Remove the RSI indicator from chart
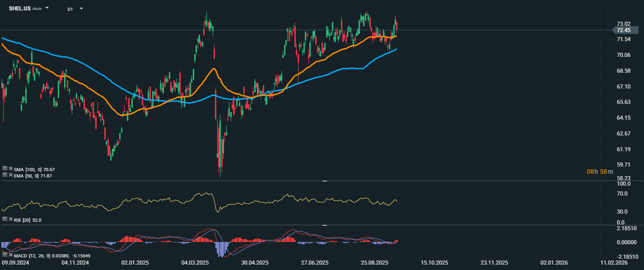The height and width of the screenshot is (270, 644). tap(10, 219)
